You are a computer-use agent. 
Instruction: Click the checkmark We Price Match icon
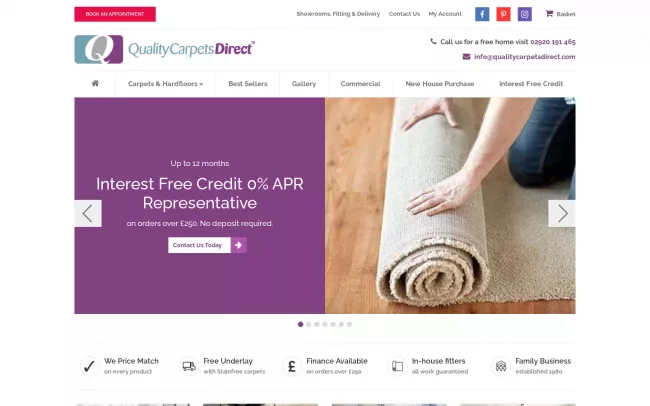pos(89,366)
